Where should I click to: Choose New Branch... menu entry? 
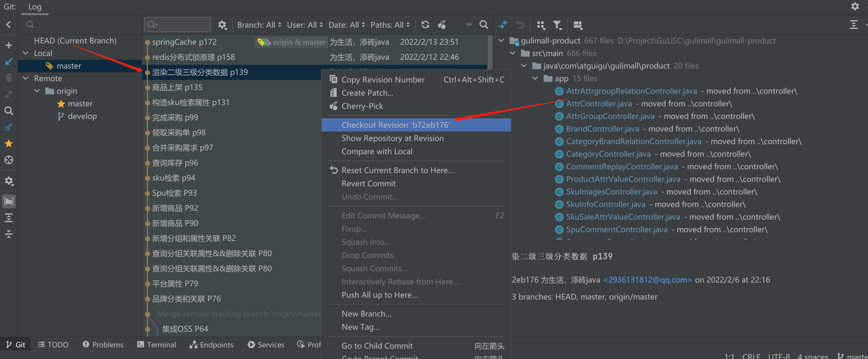point(416,313)
